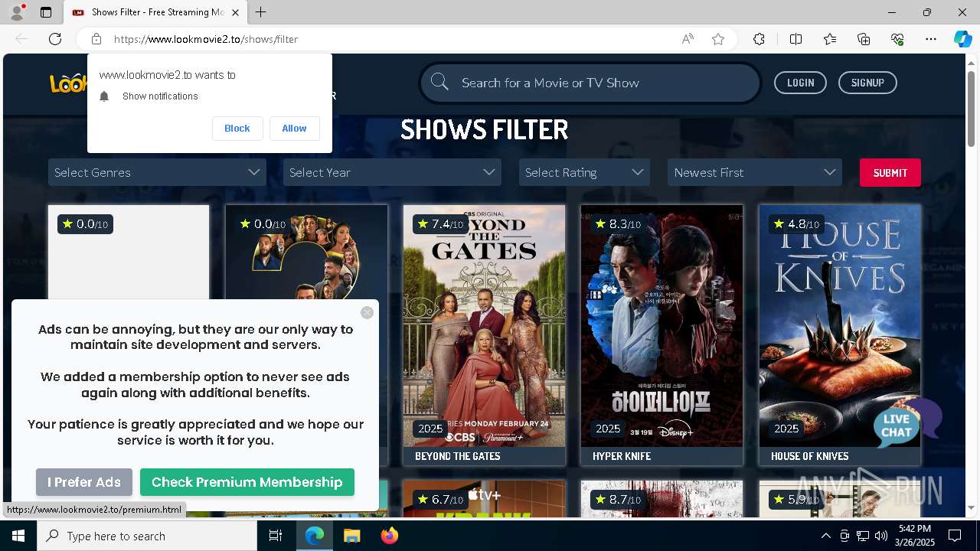Open browser extensions icon
This screenshot has width=980, height=551.
[759, 39]
